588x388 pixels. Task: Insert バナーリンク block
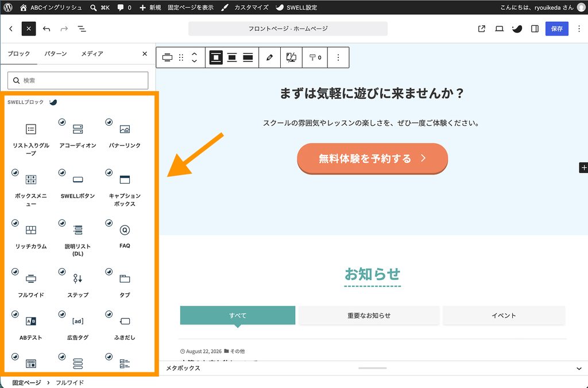[125, 135]
